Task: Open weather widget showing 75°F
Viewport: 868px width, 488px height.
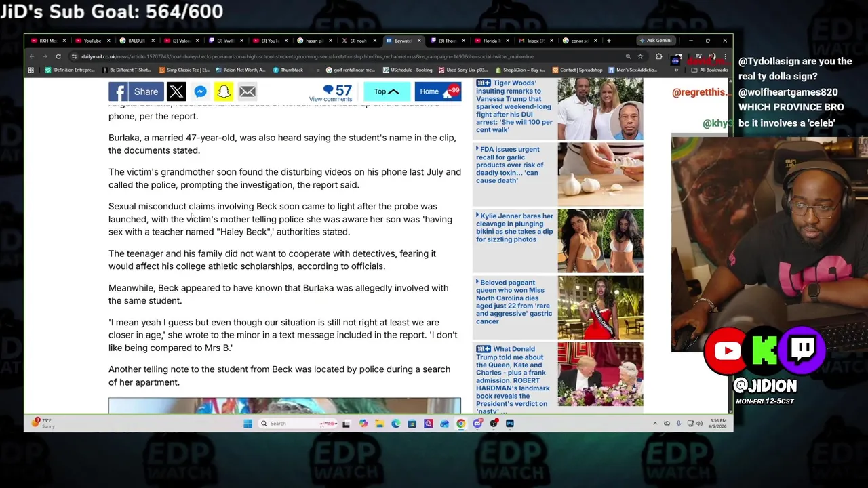Action: 43,423
